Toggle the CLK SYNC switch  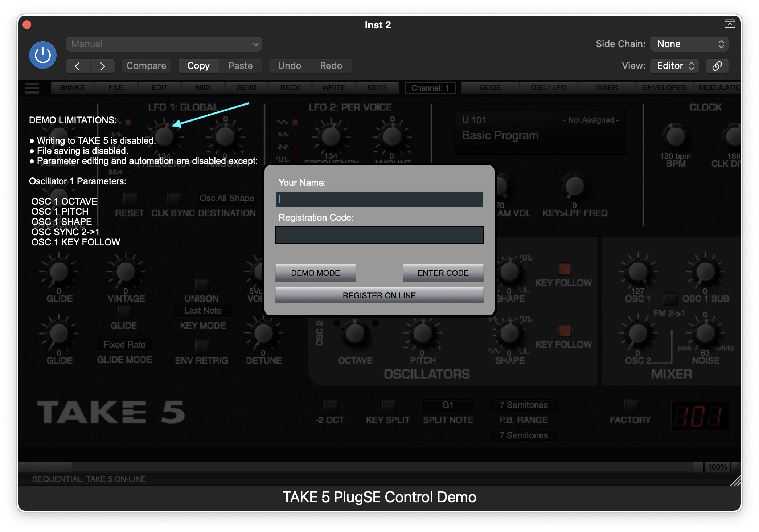click(x=174, y=199)
